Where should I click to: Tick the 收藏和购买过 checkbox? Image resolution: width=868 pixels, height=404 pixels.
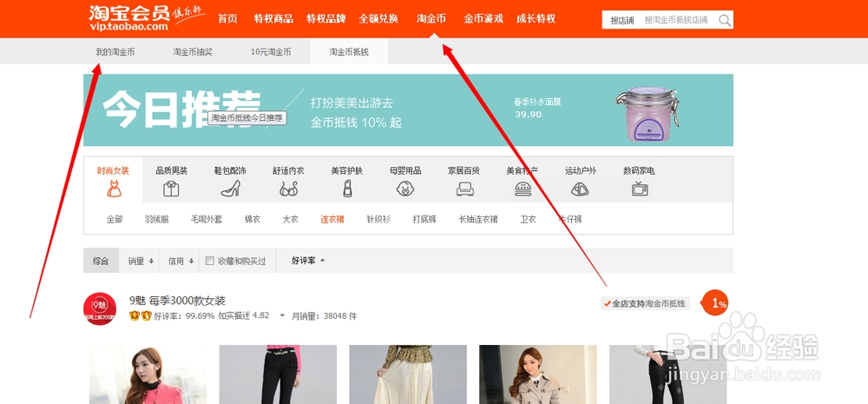(x=209, y=261)
